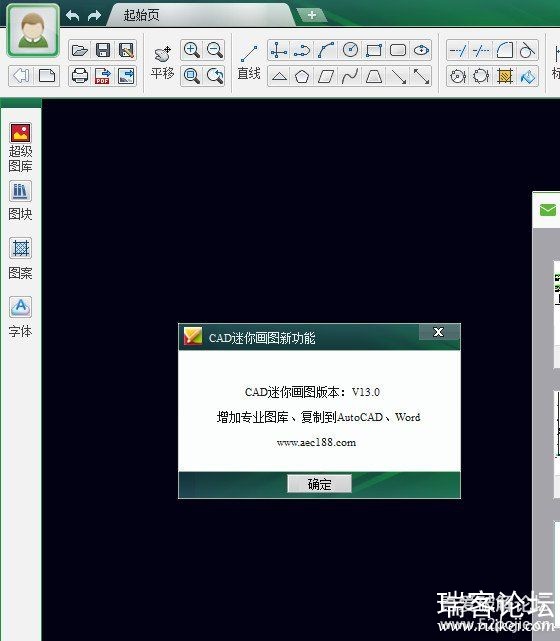This screenshot has height=641, width=560.
Task: Select the 直线 line tool
Action: 249,63
